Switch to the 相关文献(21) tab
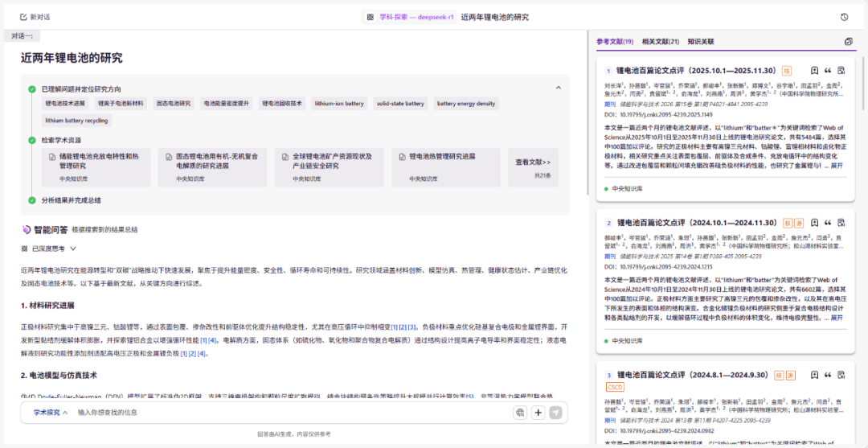The image size is (868, 448). click(x=660, y=42)
